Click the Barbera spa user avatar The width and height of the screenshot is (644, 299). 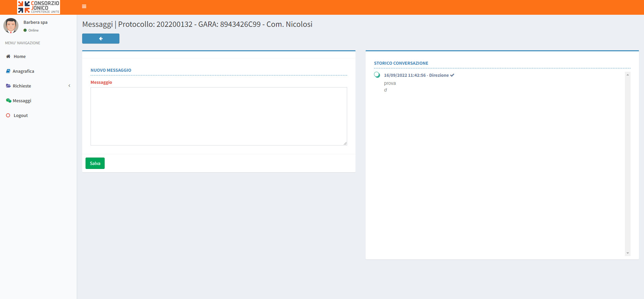(11, 26)
